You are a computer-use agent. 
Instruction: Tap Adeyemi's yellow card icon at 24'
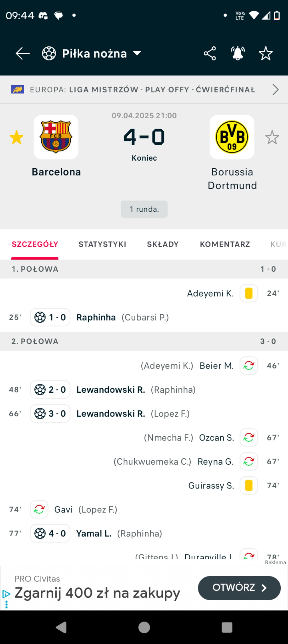(249, 293)
